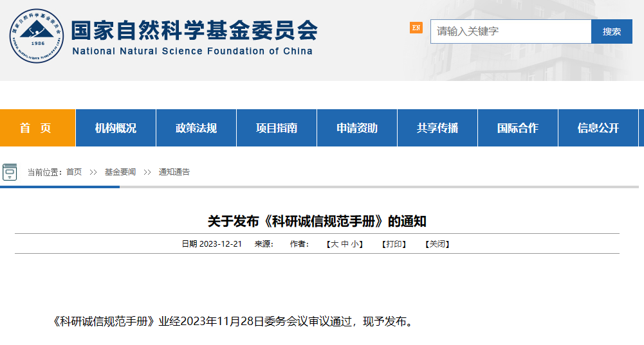Set font size to 大
The image size is (644, 345).
[335, 244]
